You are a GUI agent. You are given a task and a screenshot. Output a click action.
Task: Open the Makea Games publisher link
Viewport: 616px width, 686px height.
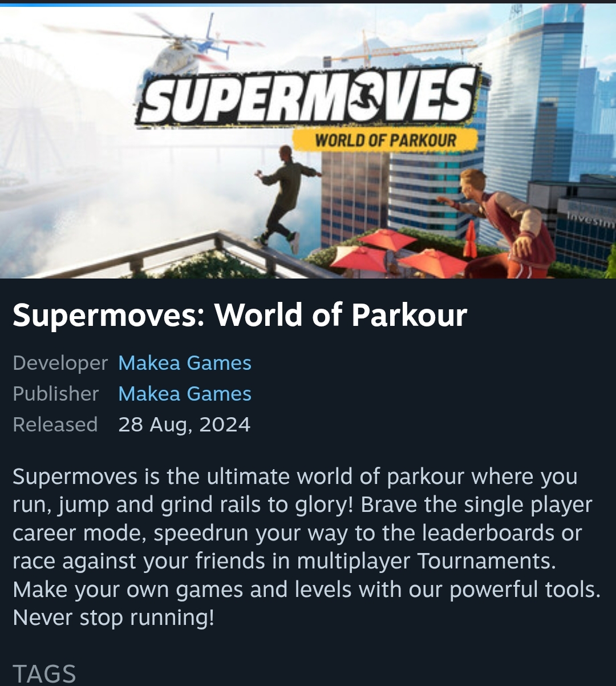coord(185,394)
